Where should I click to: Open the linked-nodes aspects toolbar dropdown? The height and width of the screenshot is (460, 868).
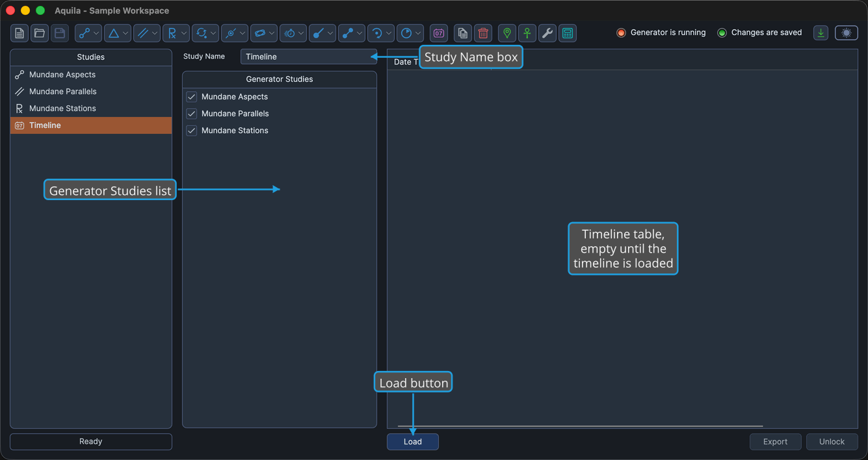click(x=88, y=33)
